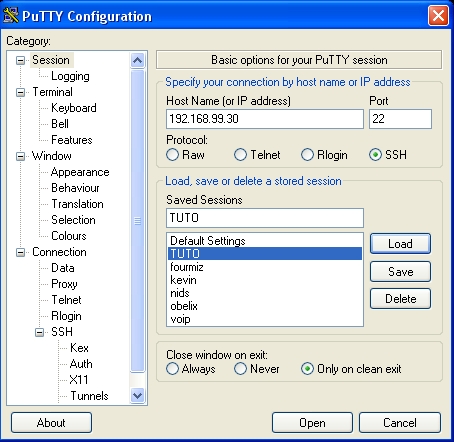This screenshot has height=442, width=454.
Task: Select the Colours category
Action: pos(69,236)
